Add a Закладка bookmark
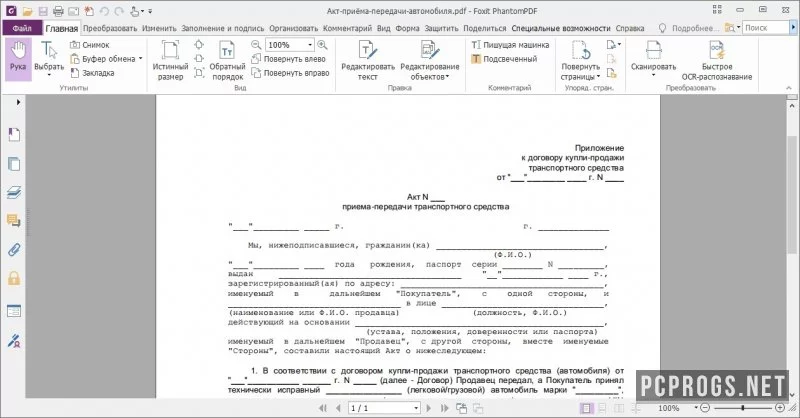 click(x=92, y=73)
